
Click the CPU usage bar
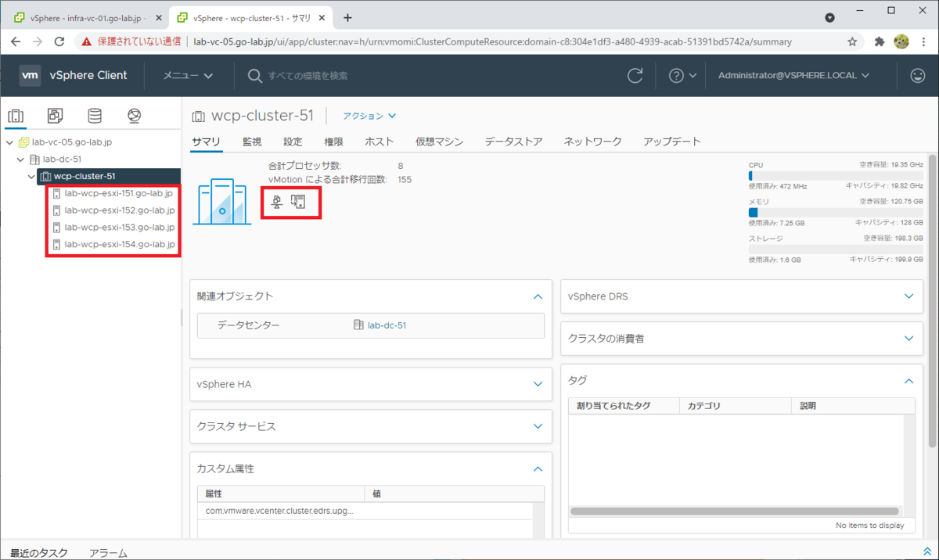click(836, 176)
